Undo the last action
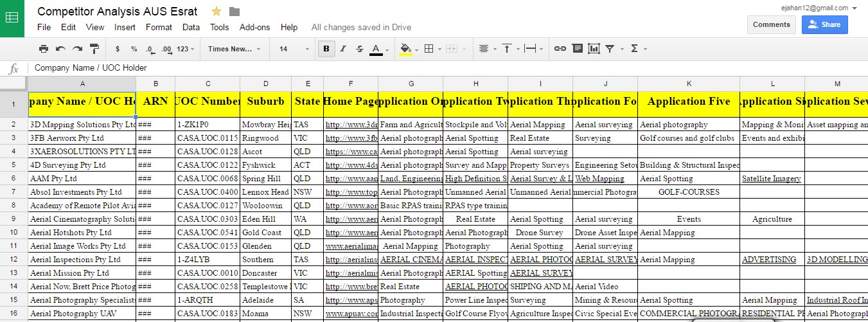This screenshot has height=322, width=868. click(x=60, y=49)
